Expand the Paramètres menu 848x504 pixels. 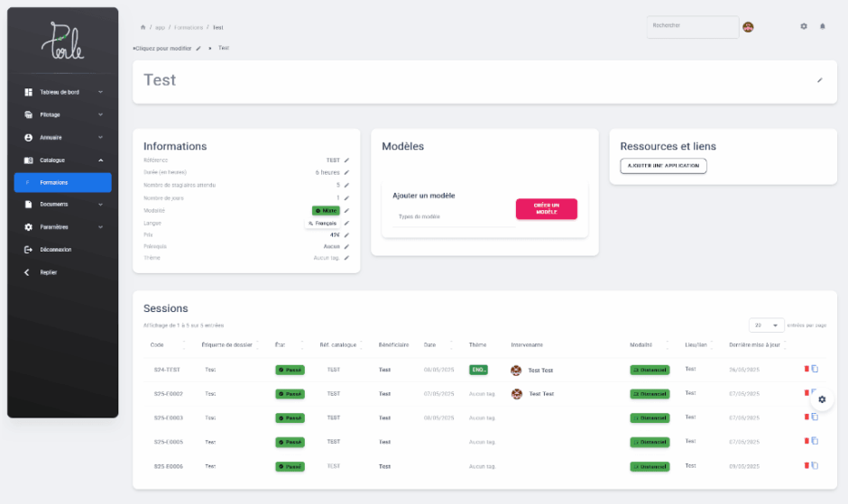(x=63, y=227)
